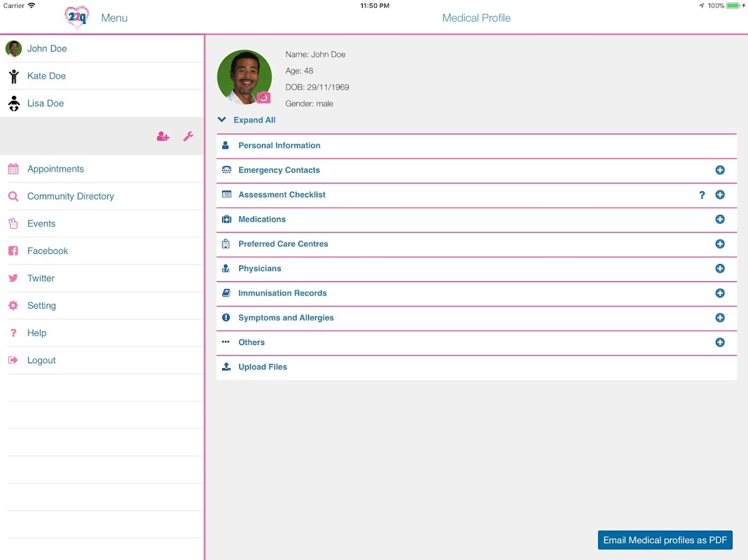Viewport: 748px width, 560px height.
Task: Click the Expand All chevron
Action: [222, 120]
